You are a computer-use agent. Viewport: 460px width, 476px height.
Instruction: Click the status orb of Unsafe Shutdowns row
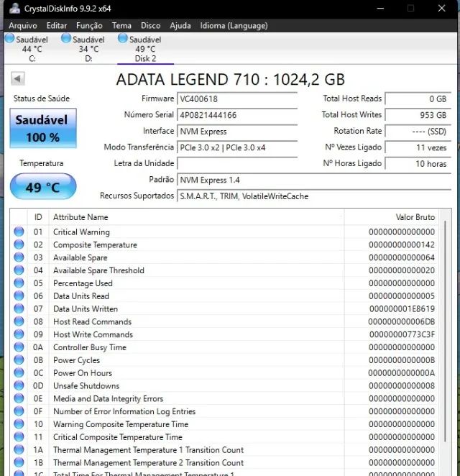19,385
